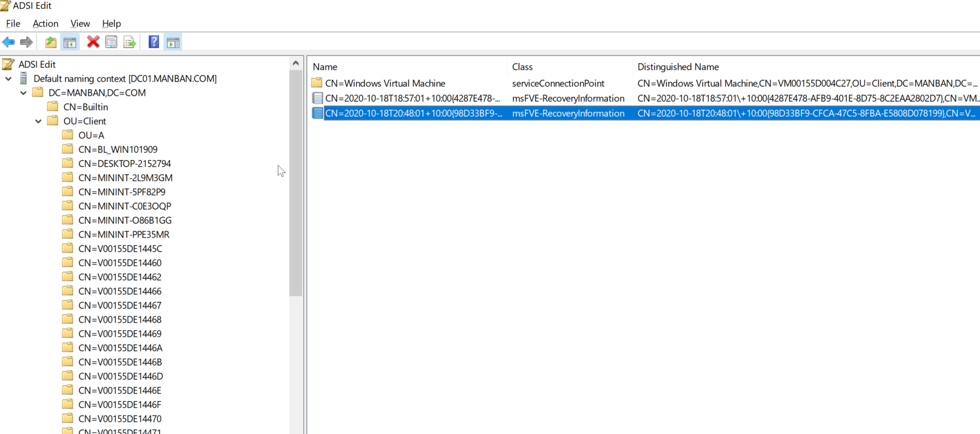This screenshot has height=434, width=980.
Task: Select CN=BL_WIN101909 in the tree
Action: point(118,150)
